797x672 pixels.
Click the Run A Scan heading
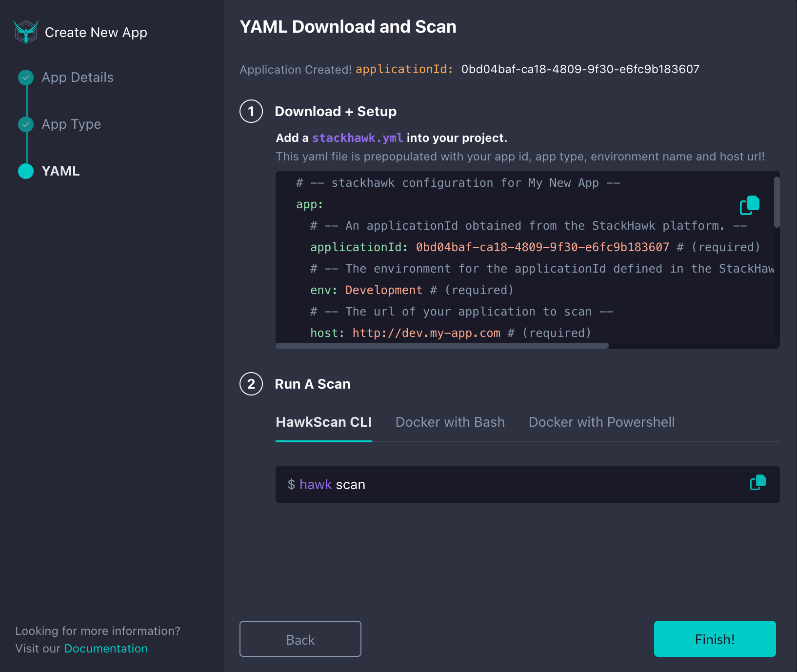[x=313, y=384]
